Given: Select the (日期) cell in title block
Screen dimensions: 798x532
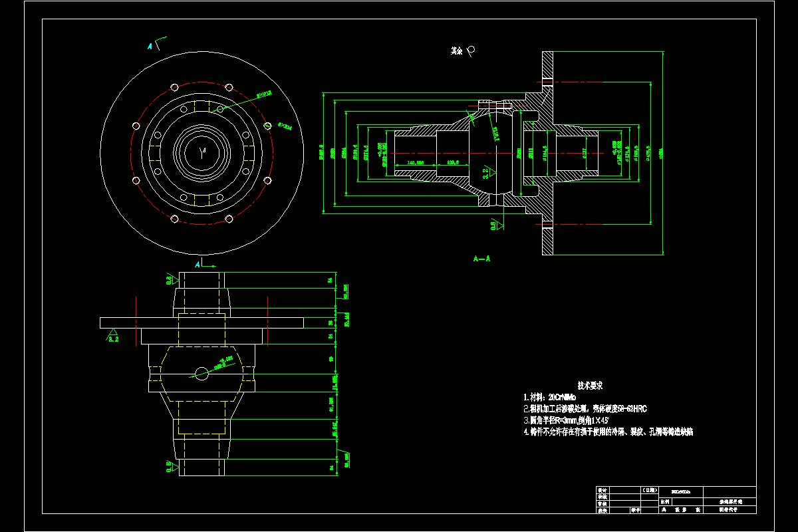Looking at the screenshot, I should [x=650, y=490].
